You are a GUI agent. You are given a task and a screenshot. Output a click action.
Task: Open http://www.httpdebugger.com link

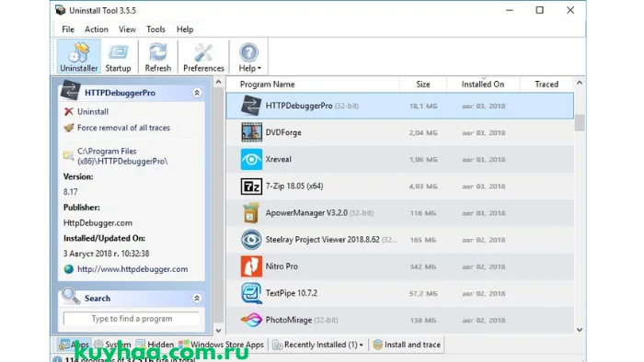[132, 269]
